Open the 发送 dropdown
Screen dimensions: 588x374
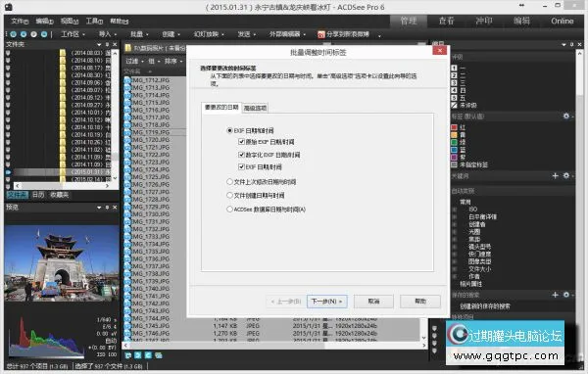click(x=247, y=34)
